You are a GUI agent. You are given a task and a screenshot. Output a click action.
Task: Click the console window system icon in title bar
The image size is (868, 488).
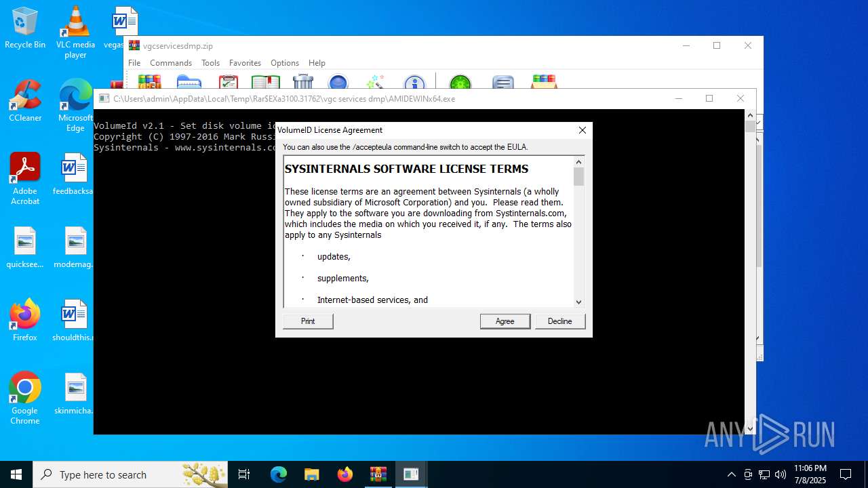[104, 98]
